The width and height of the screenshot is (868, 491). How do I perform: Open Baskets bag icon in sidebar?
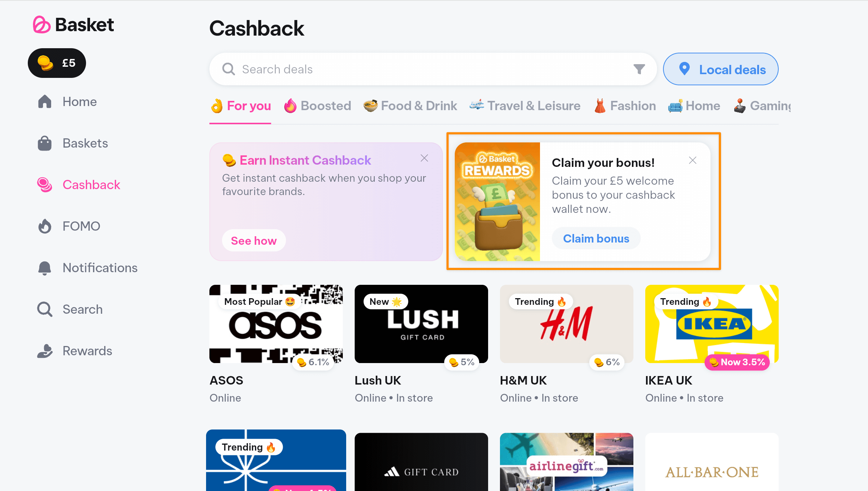[x=45, y=143]
